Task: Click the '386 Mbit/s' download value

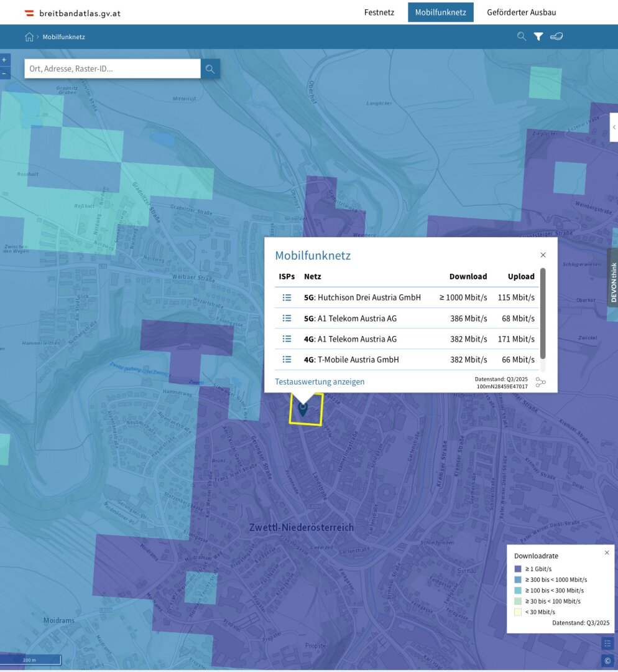Action: pyautogui.click(x=469, y=319)
